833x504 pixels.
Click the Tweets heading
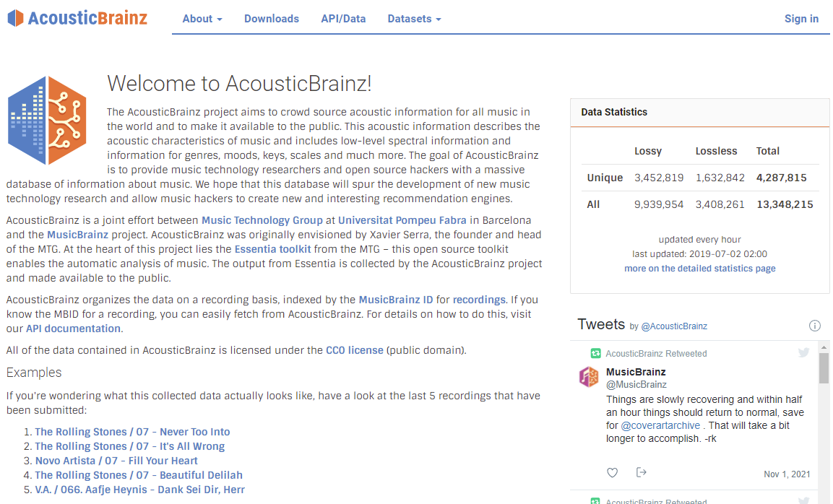(601, 324)
